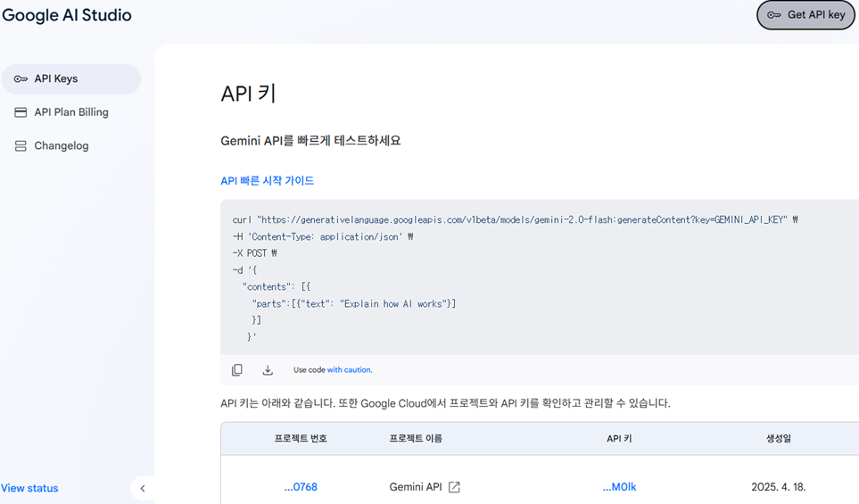Viewport: 859px width, 504px height.
Task: Click the Google Cloud description sentence
Action: point(445,403)
